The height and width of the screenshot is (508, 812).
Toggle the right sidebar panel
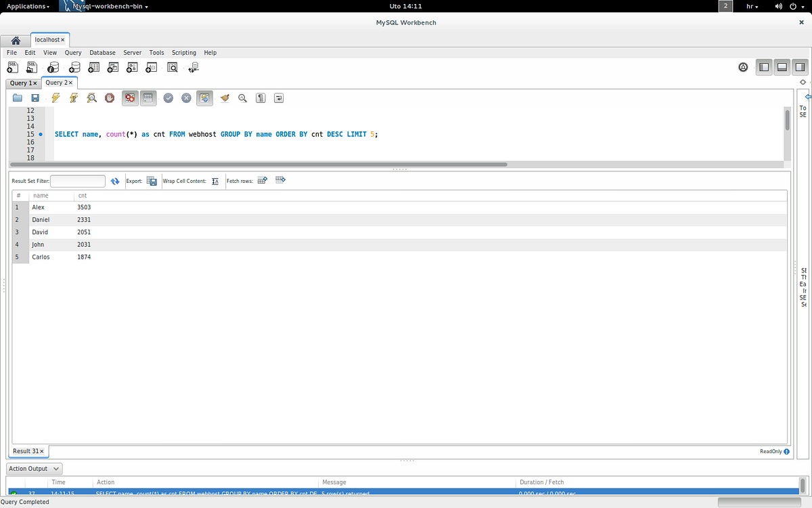point(800,67)
